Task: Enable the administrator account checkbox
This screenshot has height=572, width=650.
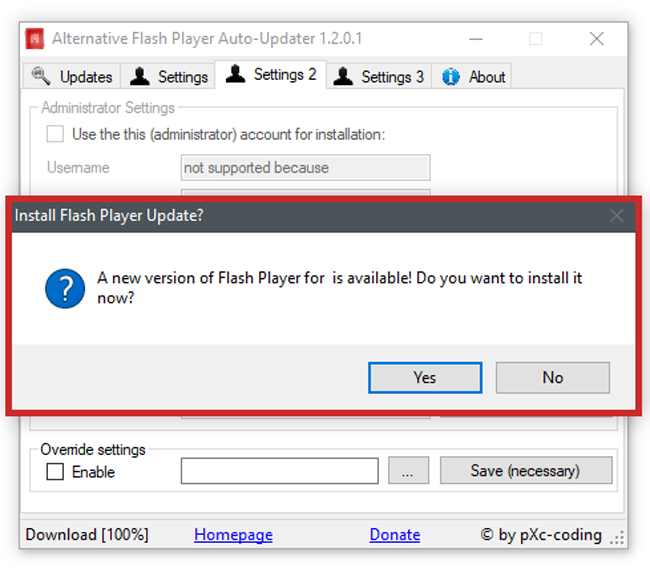Action: pos(55,134)
